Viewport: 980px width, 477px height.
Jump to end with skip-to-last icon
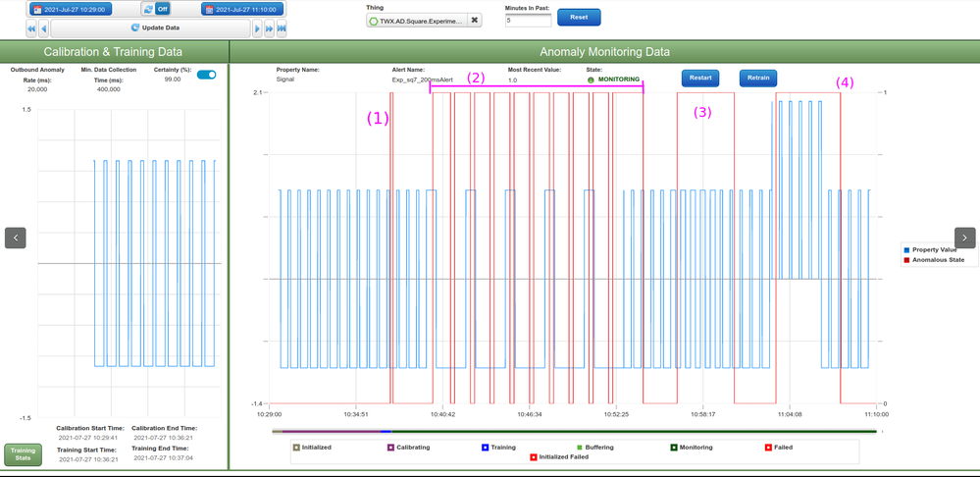click(x=282, y=28)
